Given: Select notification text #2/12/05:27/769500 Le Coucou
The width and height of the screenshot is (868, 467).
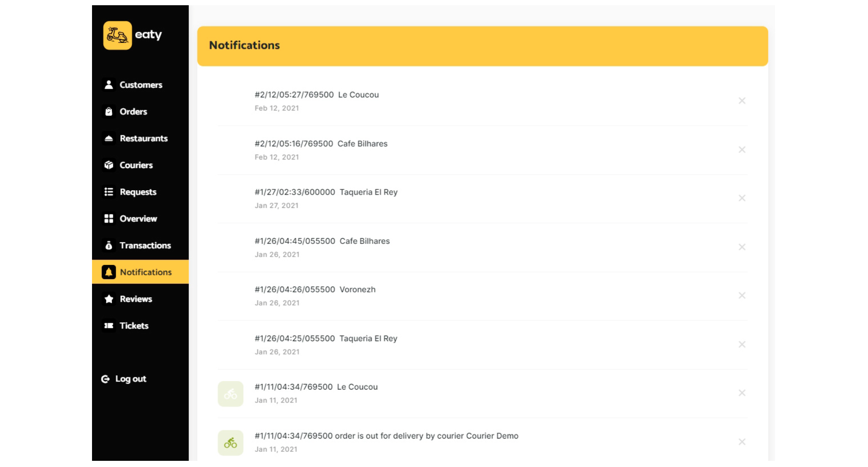Looking at the screenshot, I should [317, 95].
